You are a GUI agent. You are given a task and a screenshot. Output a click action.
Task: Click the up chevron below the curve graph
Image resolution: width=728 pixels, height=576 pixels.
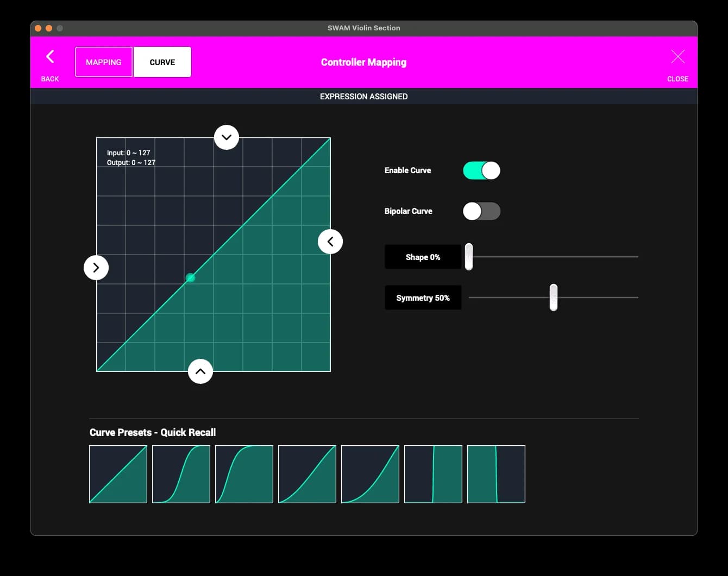(x=200, y=371)
